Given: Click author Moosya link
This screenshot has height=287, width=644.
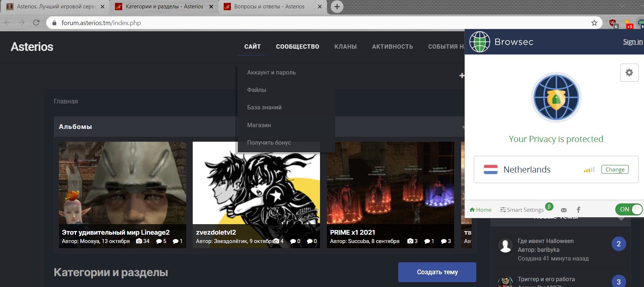Looking at the screenshot, I should point(89,241).
